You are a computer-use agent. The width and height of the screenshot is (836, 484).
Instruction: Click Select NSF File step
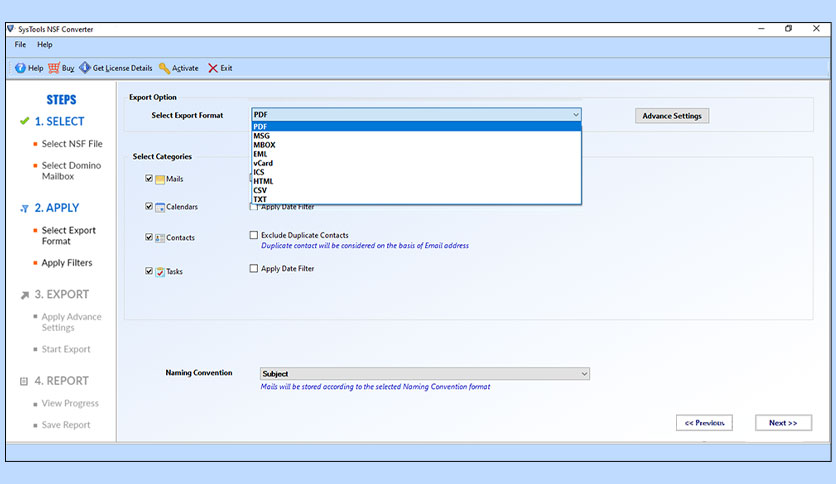[x=72, y=144]
